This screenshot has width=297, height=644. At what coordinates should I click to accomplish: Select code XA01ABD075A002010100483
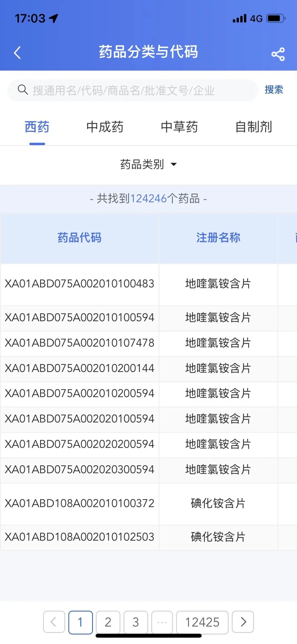click(79, 284)
